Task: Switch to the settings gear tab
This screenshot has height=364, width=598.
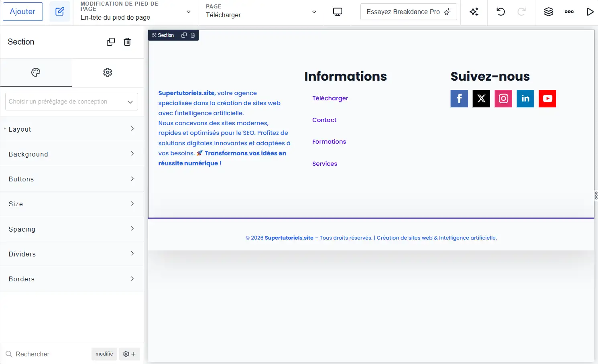Action: [108, 72]
